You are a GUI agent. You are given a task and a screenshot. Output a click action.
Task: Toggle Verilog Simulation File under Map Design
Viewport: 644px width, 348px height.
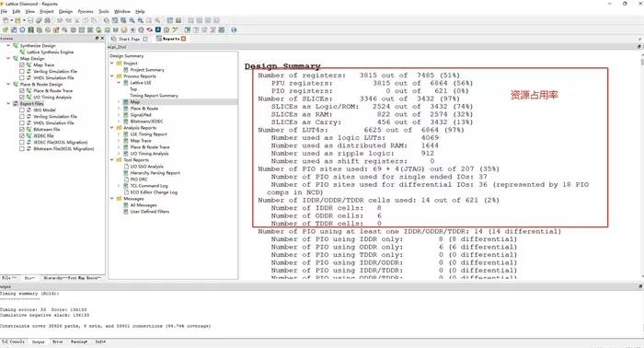click(22, 72)
